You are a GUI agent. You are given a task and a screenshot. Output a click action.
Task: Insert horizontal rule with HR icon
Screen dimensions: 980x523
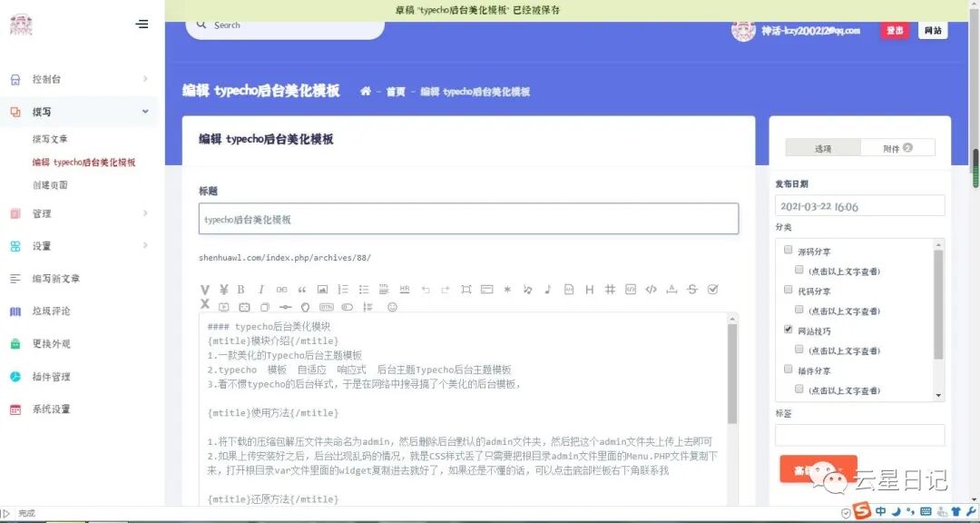pos(405,289)
